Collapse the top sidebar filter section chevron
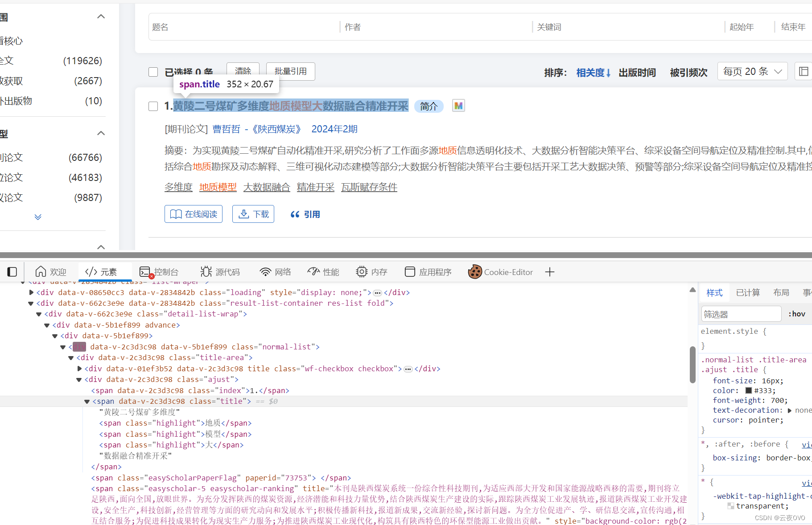 coord(101,16)
